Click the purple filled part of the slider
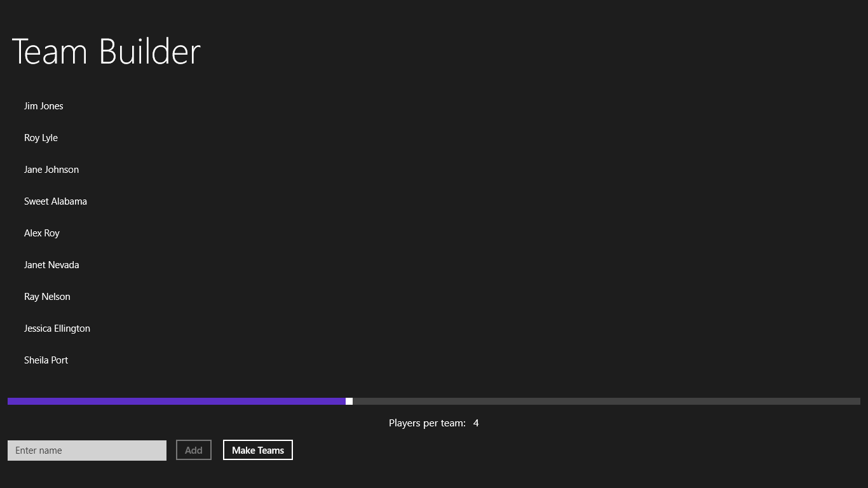 (x=177, y=401)
